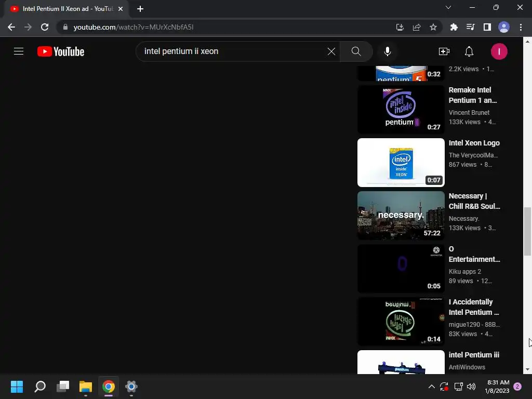Open the Windows Start menu

pyautogui.click(x=17, y=387)
